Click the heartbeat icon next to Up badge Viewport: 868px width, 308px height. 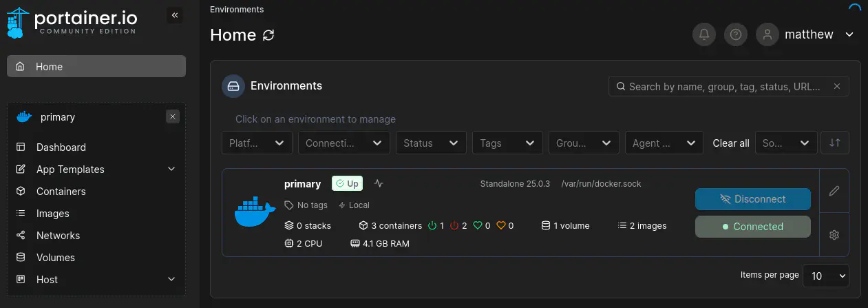pyautogui.click(x=379, y=184)
